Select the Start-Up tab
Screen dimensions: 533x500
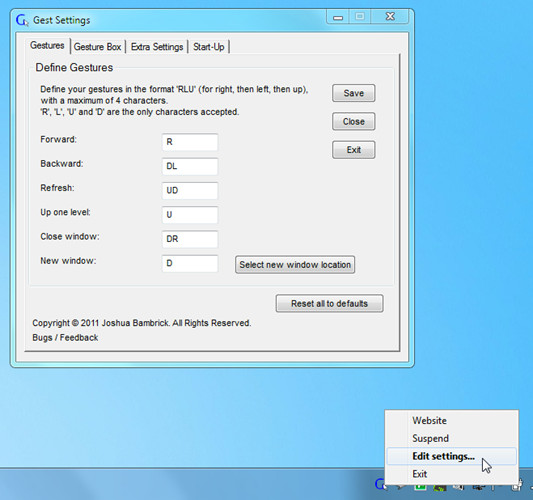(x=208, y=47)
